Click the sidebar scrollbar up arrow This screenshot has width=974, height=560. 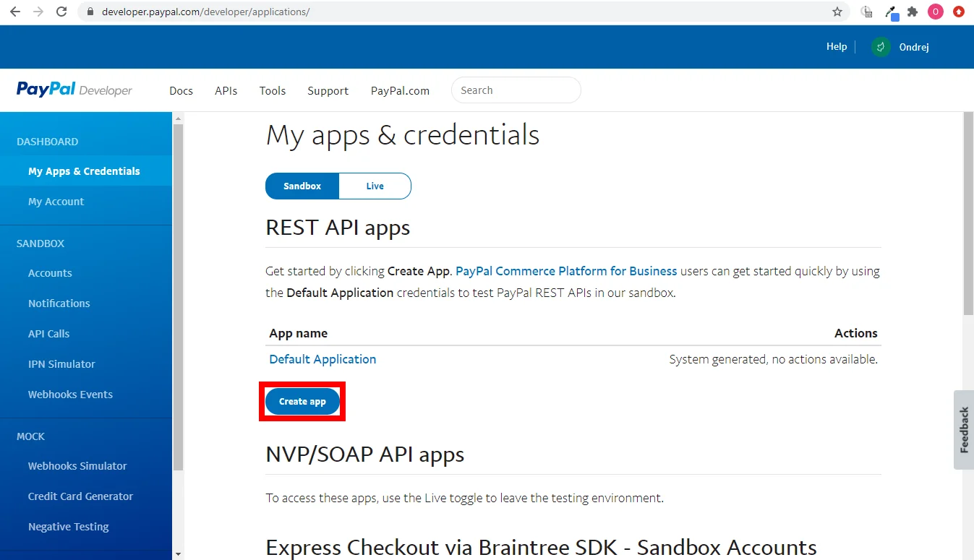(x=178, y=118)
